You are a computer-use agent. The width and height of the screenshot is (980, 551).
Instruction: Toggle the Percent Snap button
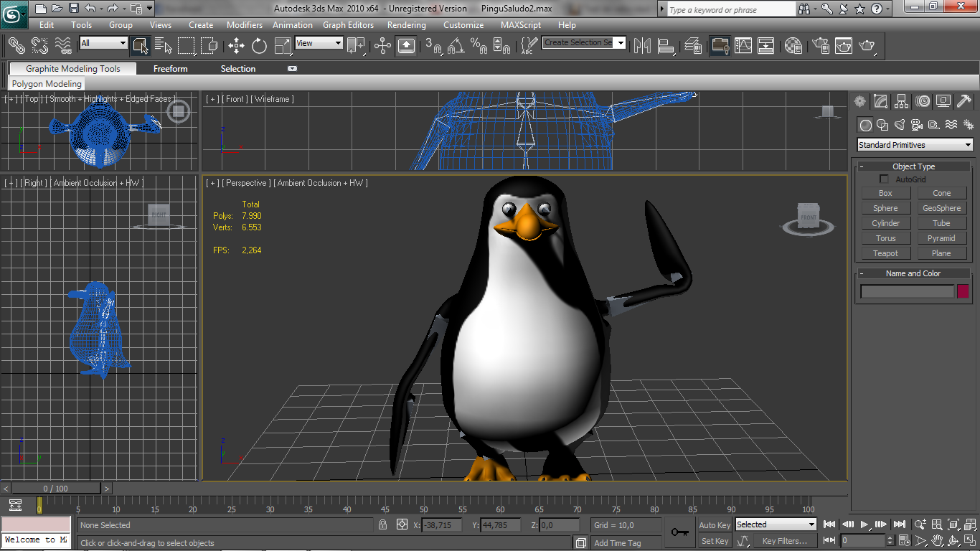(479, 46)
